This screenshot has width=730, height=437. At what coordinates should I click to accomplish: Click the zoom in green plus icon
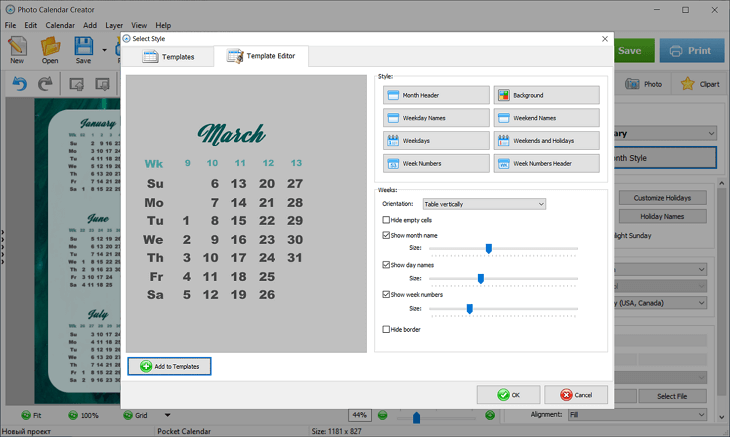[x=490, y=415]
